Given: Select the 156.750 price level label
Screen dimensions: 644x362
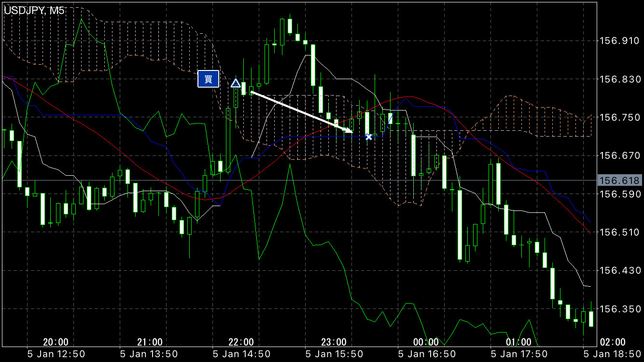Looking at the screenshot, I should (x=618, y=117).
